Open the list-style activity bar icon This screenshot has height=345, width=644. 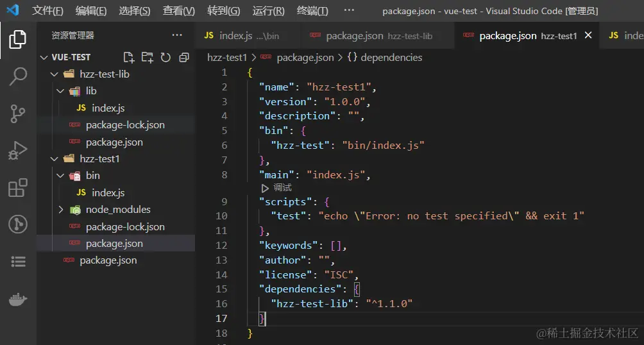coord(18,261)
